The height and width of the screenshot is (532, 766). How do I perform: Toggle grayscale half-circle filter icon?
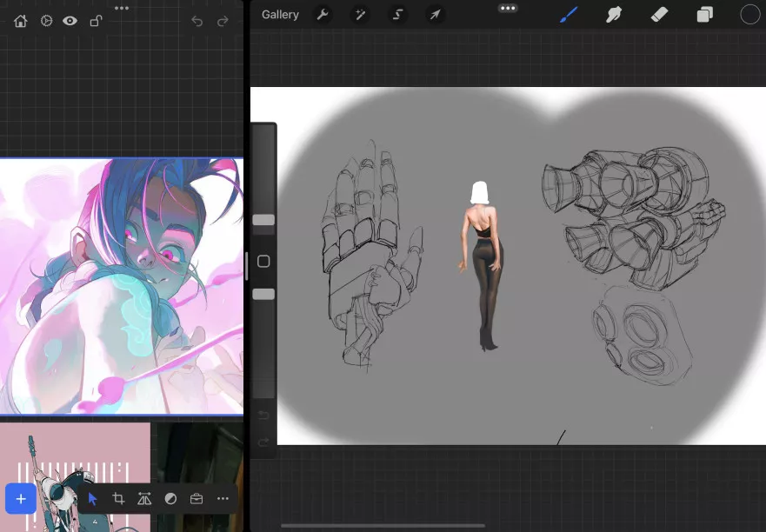(170, 499)
